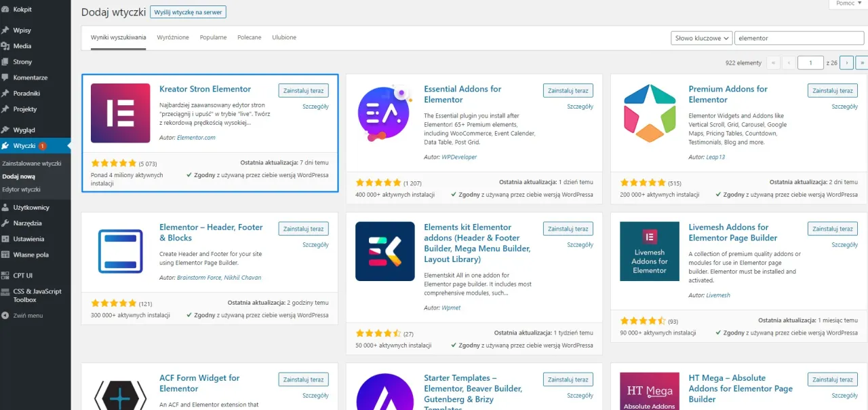The image size is (868, 410).
Task: Jump to last results page arrow
Action: coord(861,62)
